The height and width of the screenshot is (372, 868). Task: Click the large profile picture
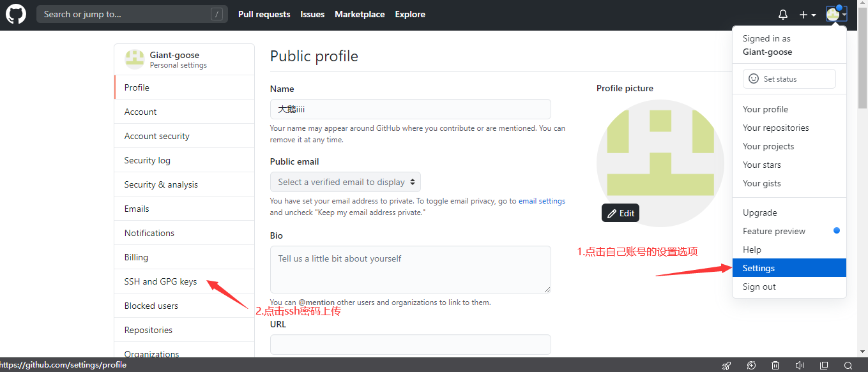point(660,163)
